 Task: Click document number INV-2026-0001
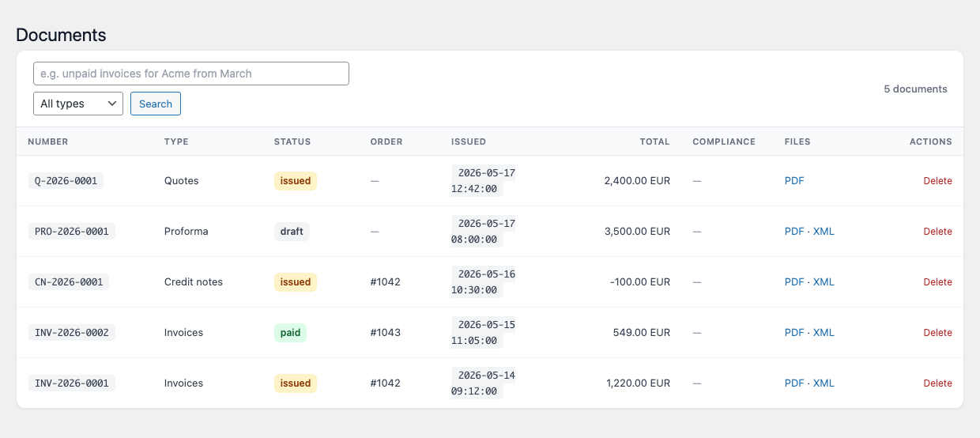72,383
